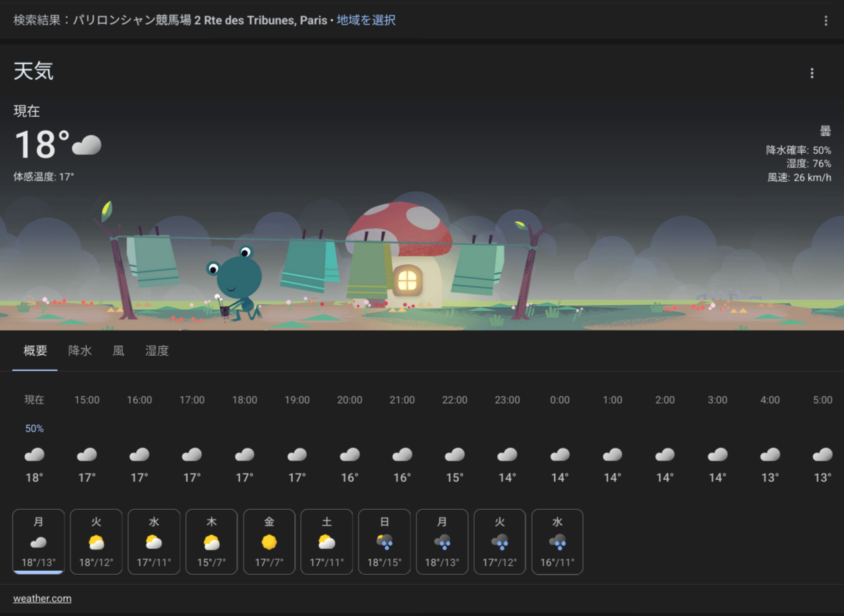This screenshot has width=844, height=616.
Task: Open the weather.com source link
Action: (x=42, y=598)
